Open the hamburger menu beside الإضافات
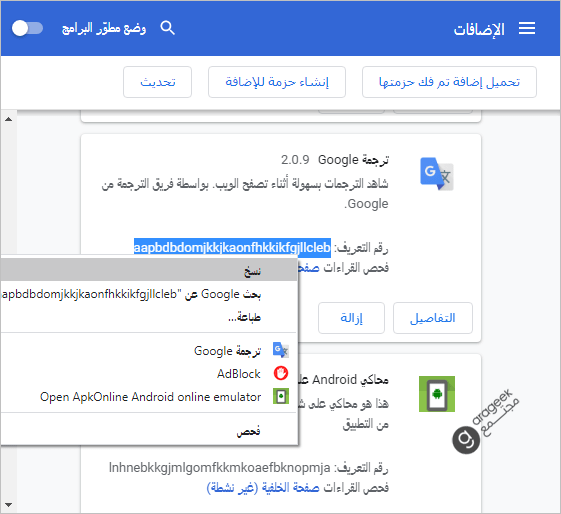Image resolution: width=561 pixels, height=514 pixels. [527, 28]
